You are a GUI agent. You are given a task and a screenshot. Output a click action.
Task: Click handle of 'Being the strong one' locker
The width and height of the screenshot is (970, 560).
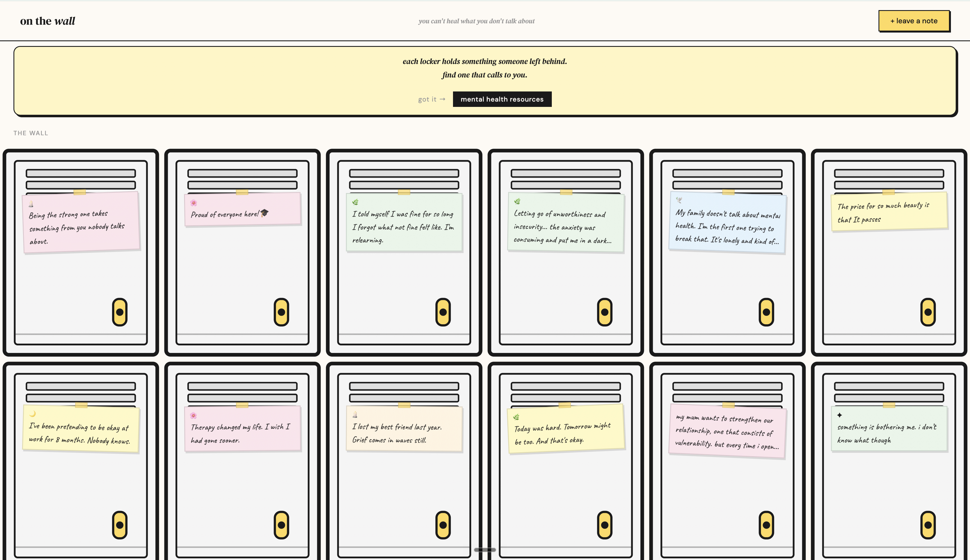(x=120, y=312)
